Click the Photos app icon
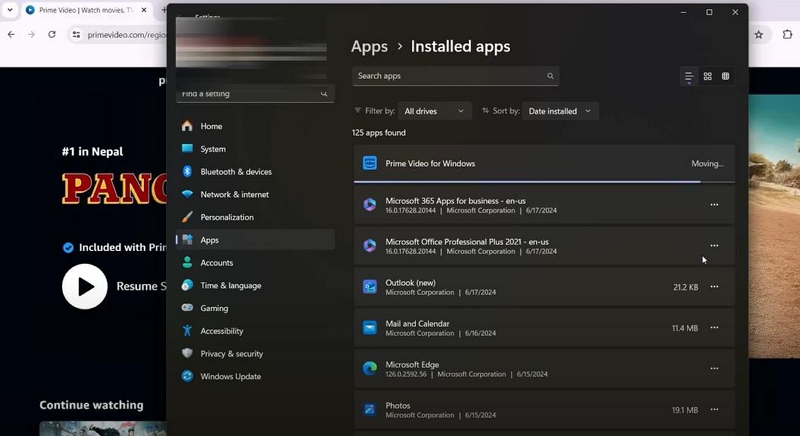The image size is (800, 436). (x=369, y=409)
